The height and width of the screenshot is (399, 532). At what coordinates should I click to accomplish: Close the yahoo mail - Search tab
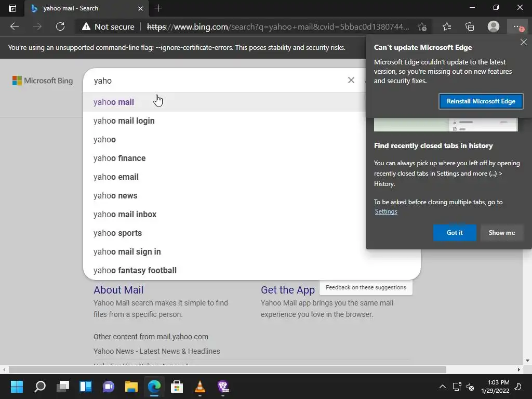pos(140,8)
